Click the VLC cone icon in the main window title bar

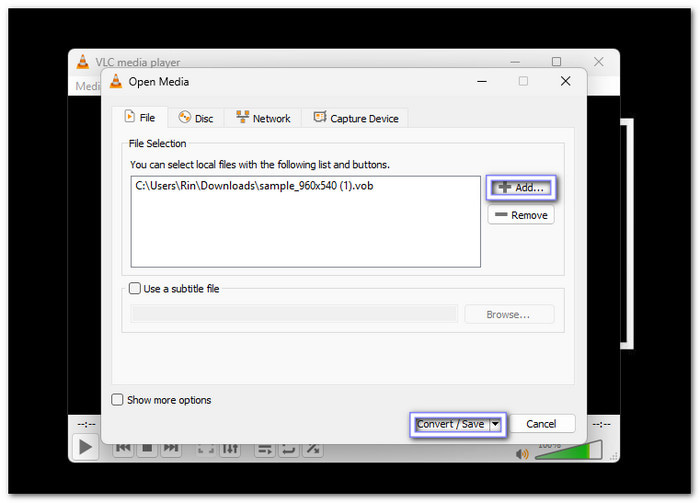(x=83, y=62)
